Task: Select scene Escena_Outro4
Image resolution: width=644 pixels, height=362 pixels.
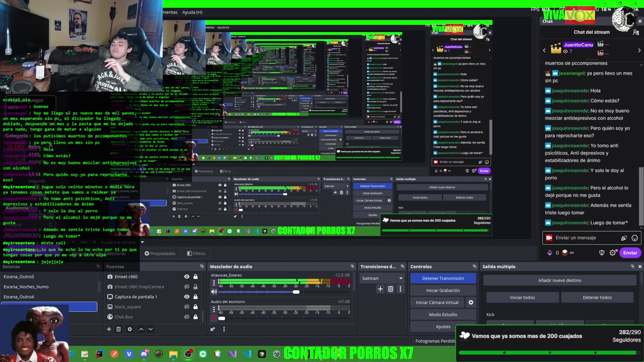Action: (49, 297)
